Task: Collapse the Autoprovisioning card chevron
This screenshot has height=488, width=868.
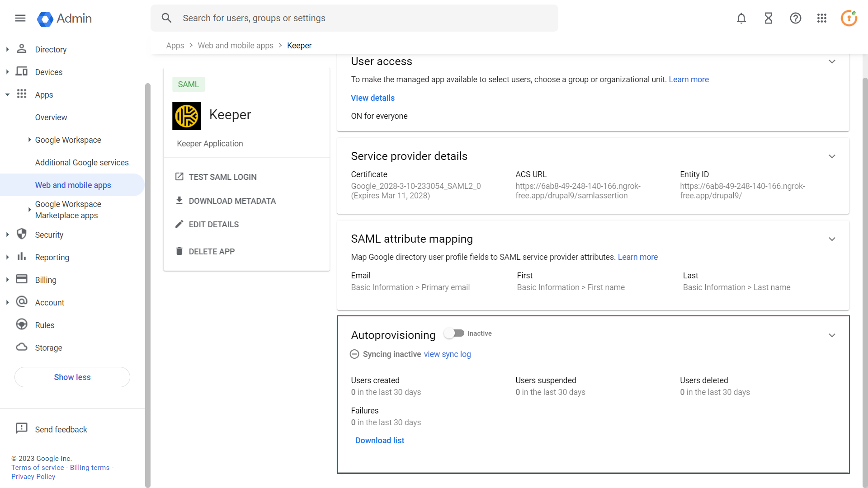Action: (x=832, y=335)
